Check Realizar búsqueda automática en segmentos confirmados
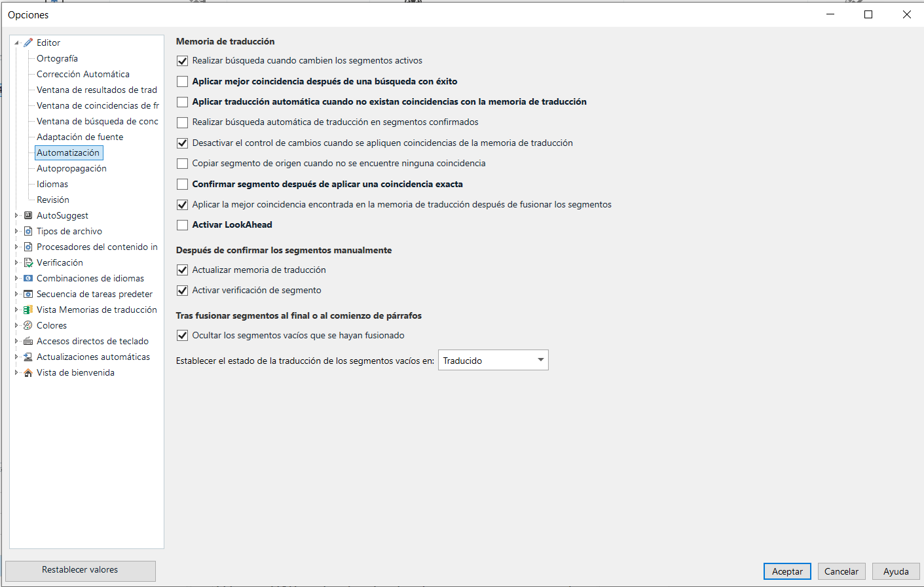 (x=183, y=122)
